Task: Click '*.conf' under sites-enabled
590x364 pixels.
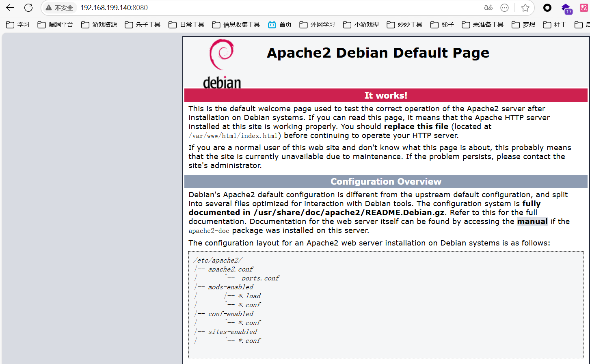Action: coord(249,341)
